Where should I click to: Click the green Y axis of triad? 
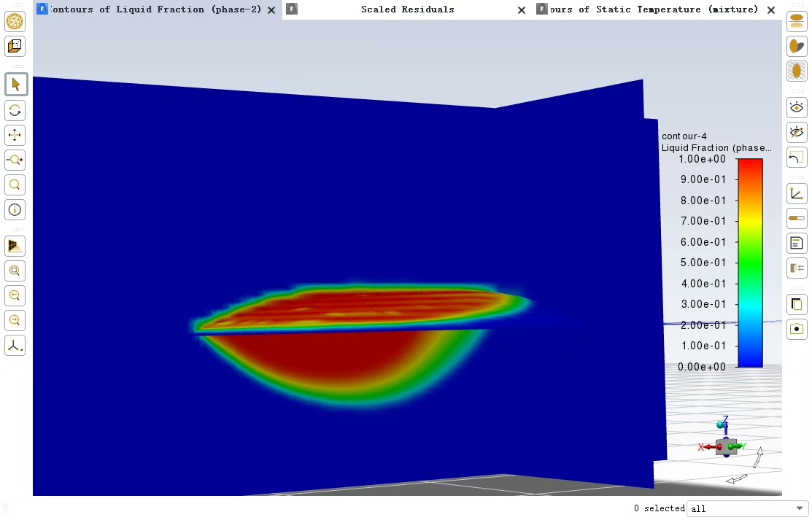[x=737, y=446]
